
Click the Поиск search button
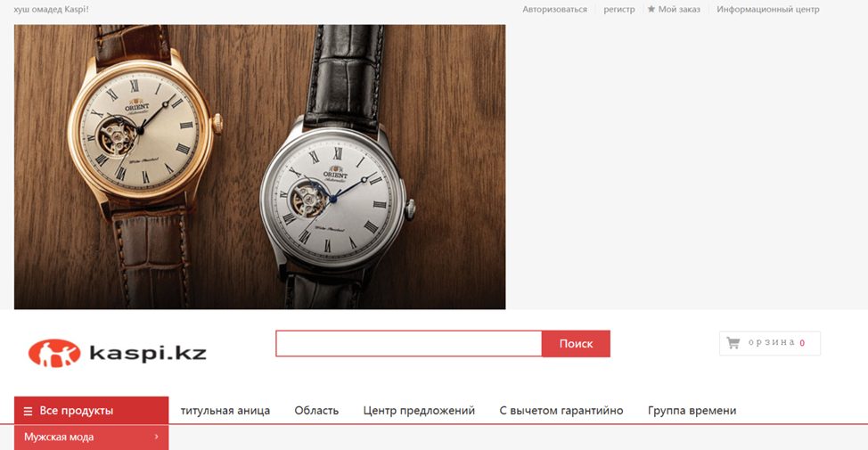coord(576,344)
